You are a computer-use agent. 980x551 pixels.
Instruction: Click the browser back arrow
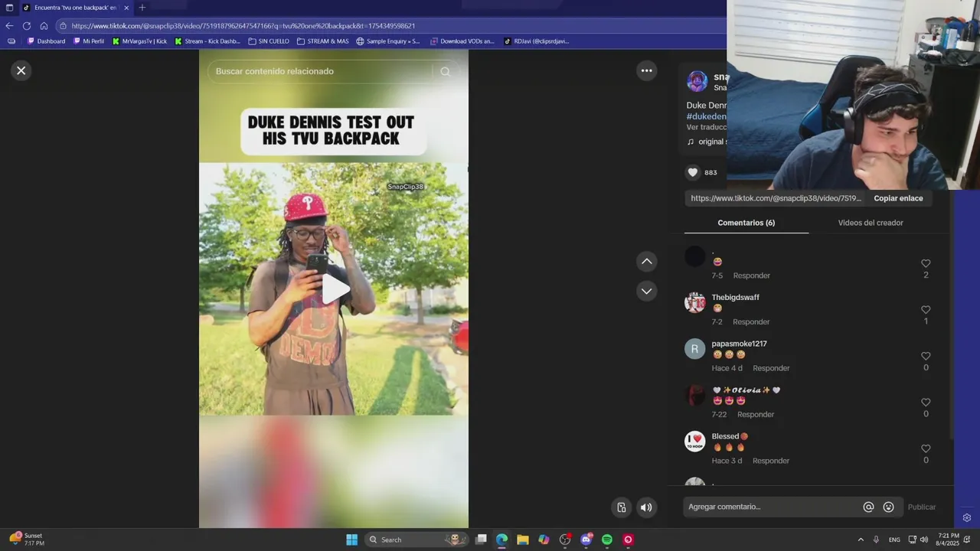pos(9,25)
